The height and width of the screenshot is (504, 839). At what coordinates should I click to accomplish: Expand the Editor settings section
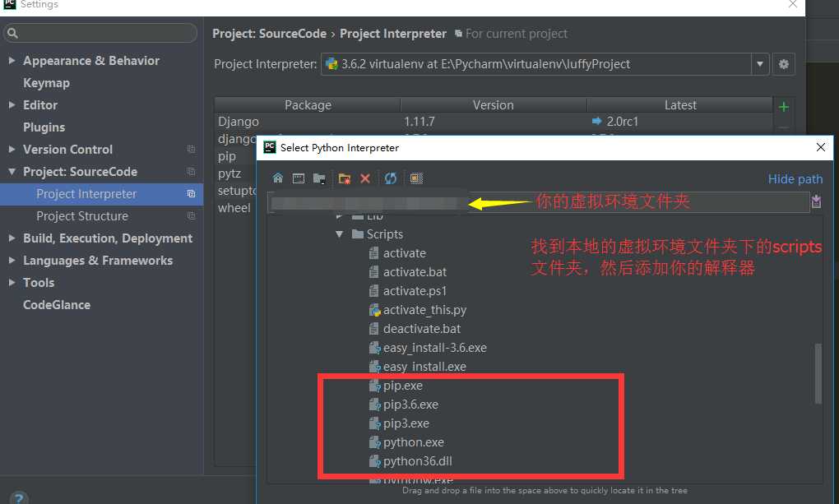point(12,105)
